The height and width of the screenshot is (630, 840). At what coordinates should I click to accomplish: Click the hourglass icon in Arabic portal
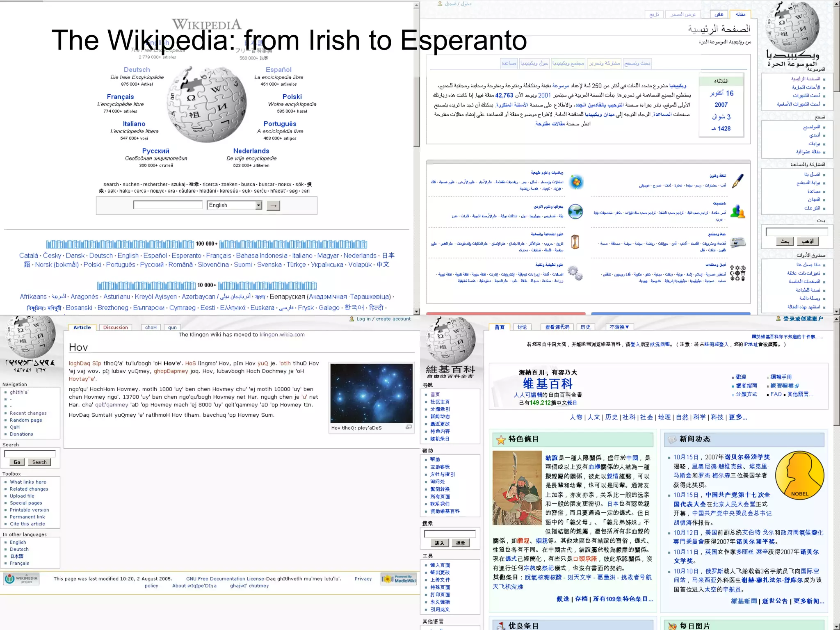tap(575, 242)
